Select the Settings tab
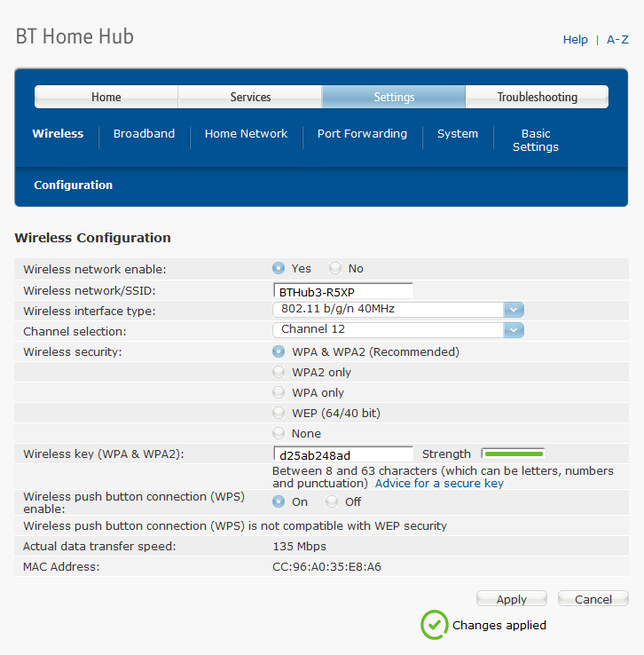 coord(394,97)
